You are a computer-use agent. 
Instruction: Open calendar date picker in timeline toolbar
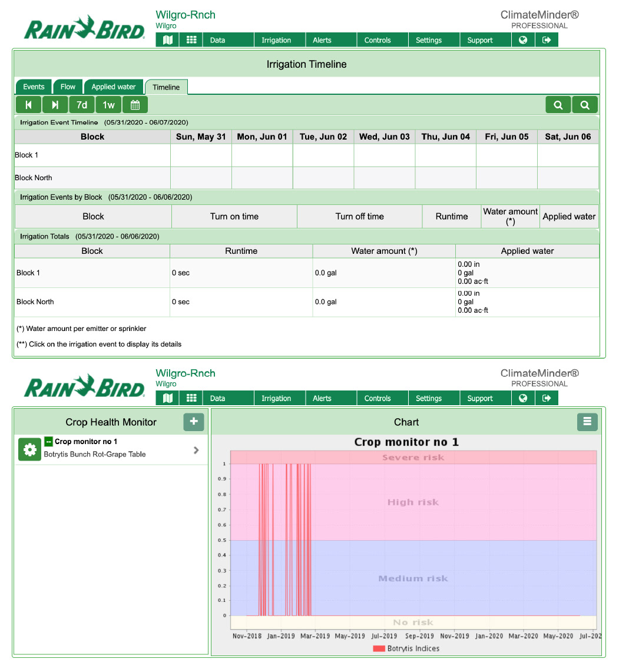(135, 105)
